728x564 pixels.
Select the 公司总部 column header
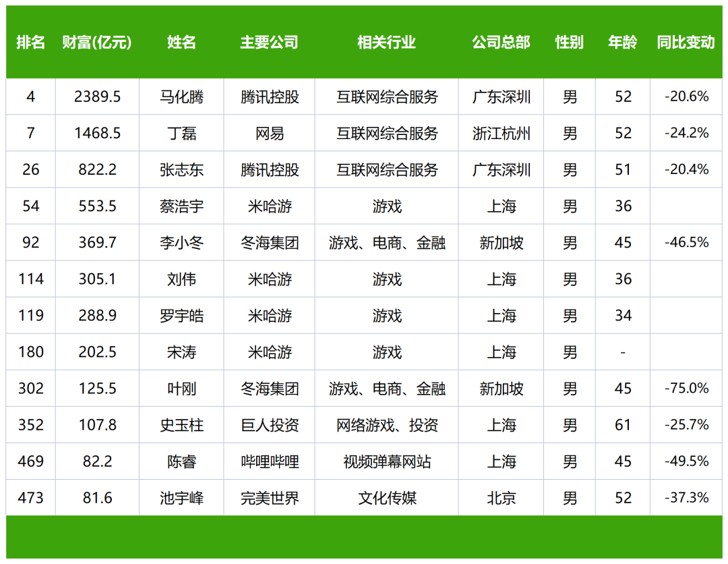point(501,43)
